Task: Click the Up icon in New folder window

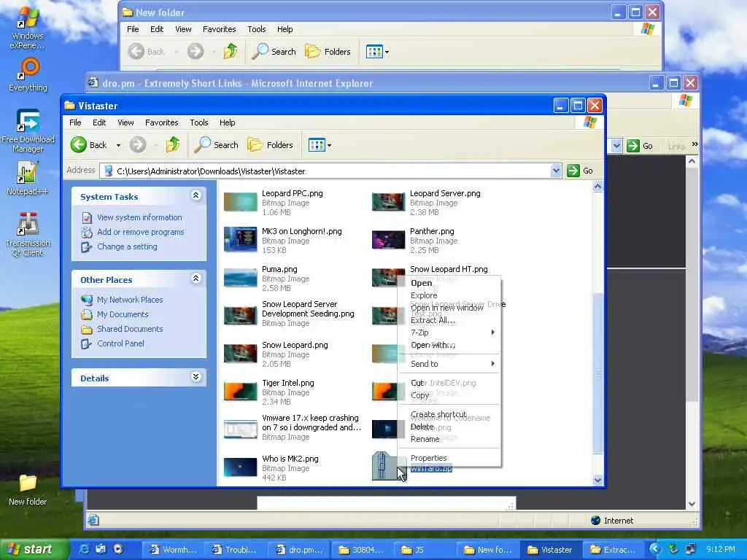Action: tap(231, 52)
